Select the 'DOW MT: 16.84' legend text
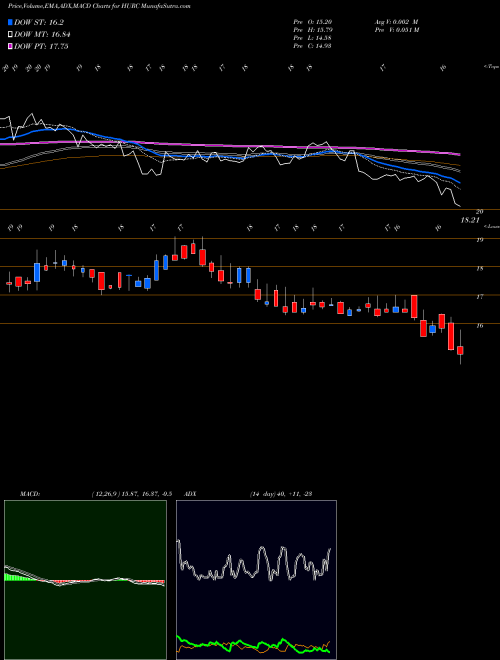500x660 pixels. (x=41, y=35)
